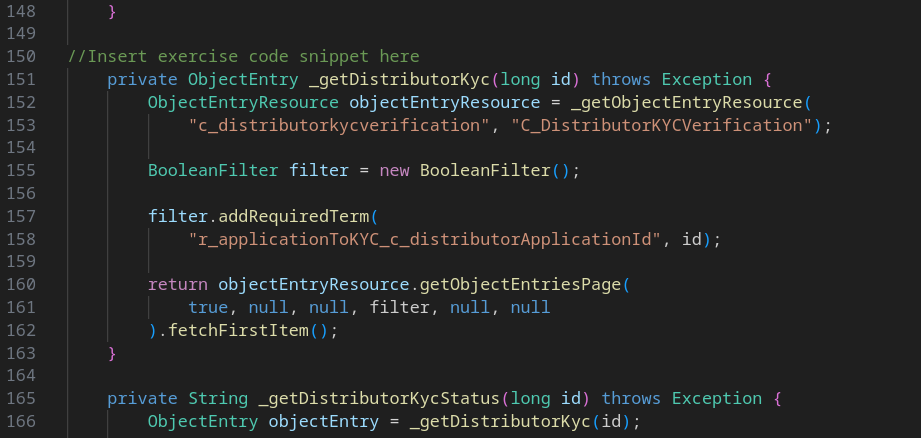Click the 'true' literal on line 161
The width and height of the screenshot is (921, 438).
pyautogui.click(x=208, y=307)
